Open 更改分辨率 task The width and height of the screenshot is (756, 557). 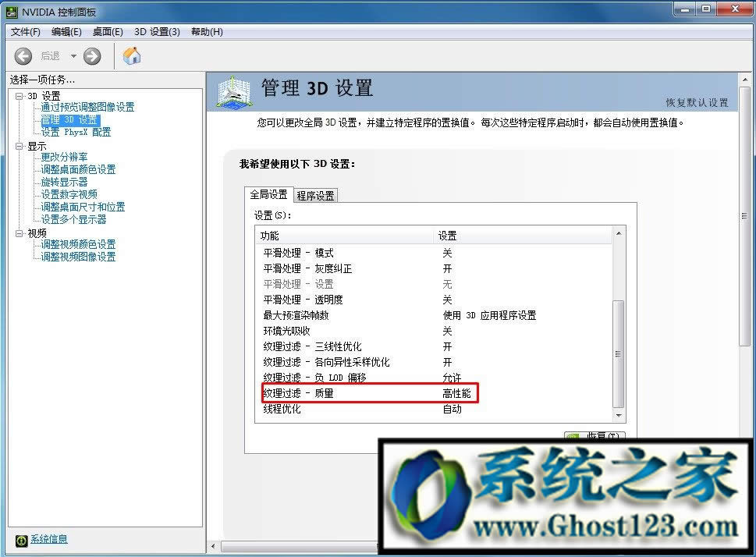(64, 158)
